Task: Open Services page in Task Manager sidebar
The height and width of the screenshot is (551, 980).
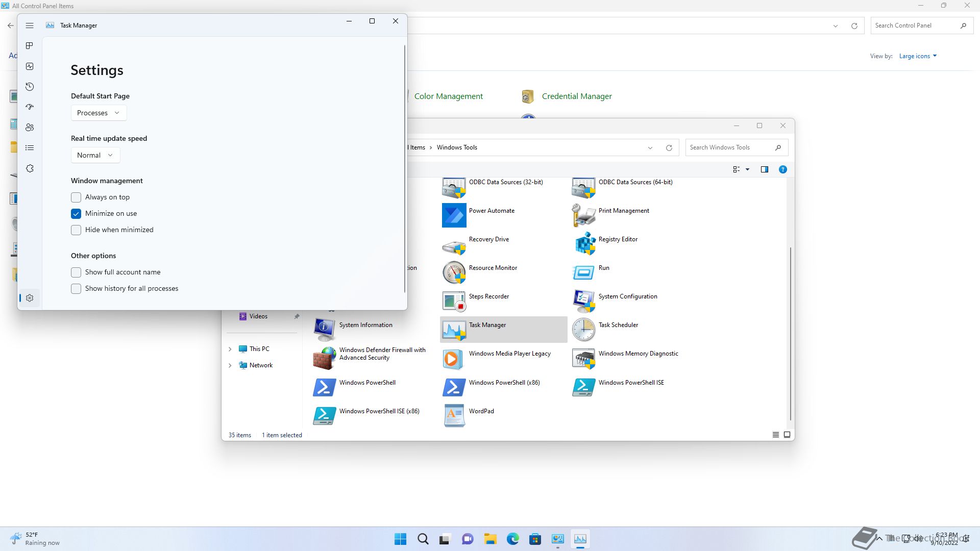Action: 30,168
